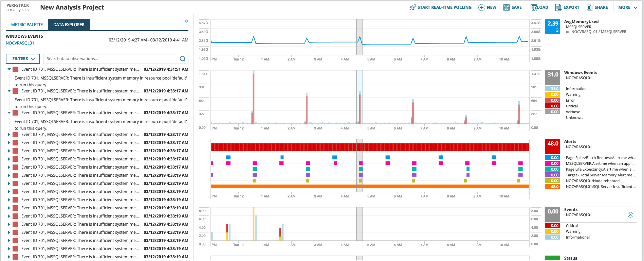644x261 pixels.
Task: Click the search magnifier icon
Action: (x=183, y=59)
